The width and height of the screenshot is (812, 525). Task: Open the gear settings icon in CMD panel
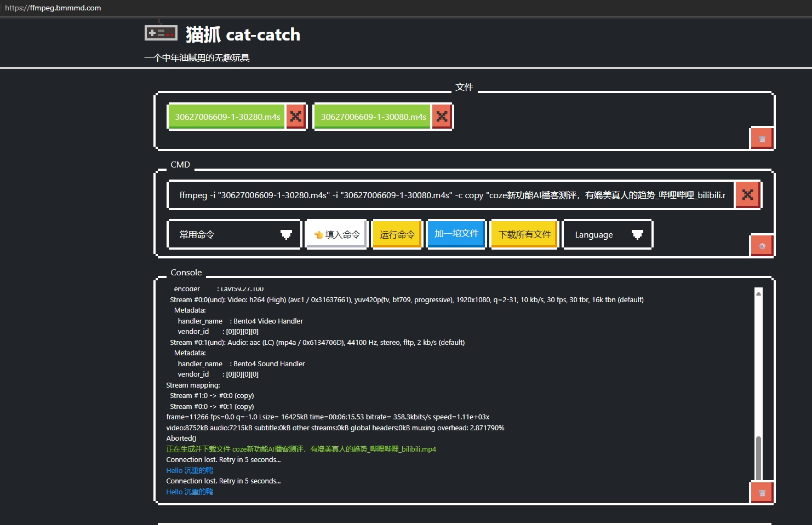[x=762, y=246]
